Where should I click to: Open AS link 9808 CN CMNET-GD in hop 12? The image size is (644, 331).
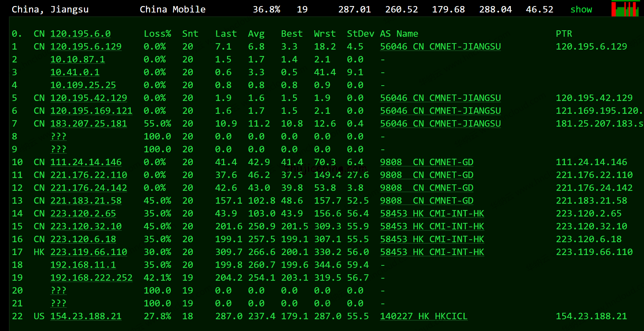click(427, 188)
